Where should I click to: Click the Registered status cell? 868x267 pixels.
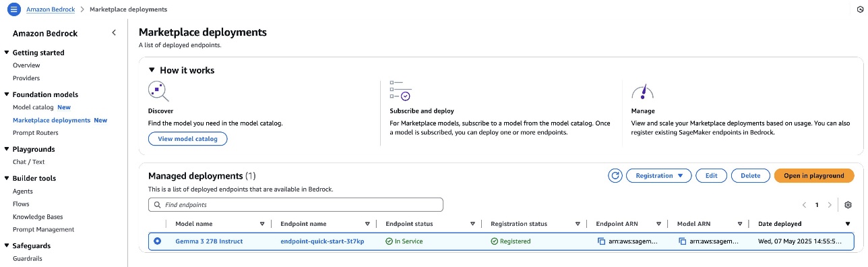click(x=511, y=241)
